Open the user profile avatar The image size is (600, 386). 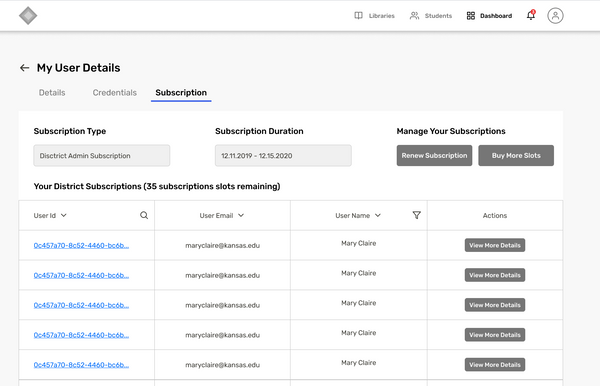pos(555,16)
